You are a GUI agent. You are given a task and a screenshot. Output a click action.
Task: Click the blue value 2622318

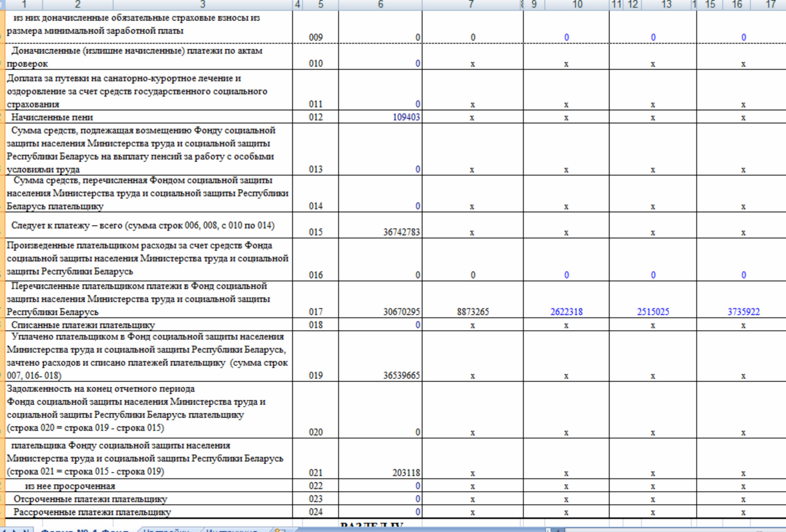567,311
